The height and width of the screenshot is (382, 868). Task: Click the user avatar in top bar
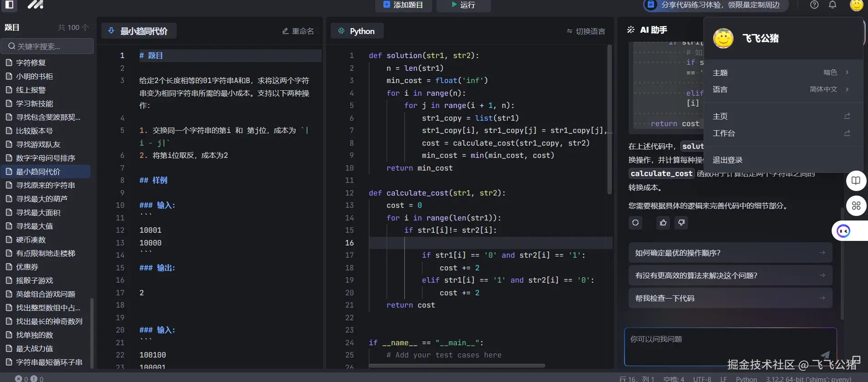(x=856, y=5)
